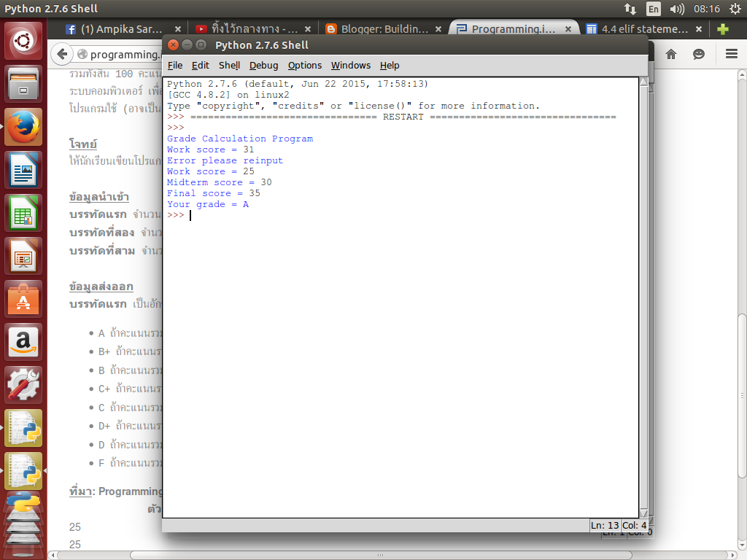Click 'Midterm score = 30' line
Image resolution: width=747 pixels, height=560 pixels.
pyautogui.click(x=219, y=182)
